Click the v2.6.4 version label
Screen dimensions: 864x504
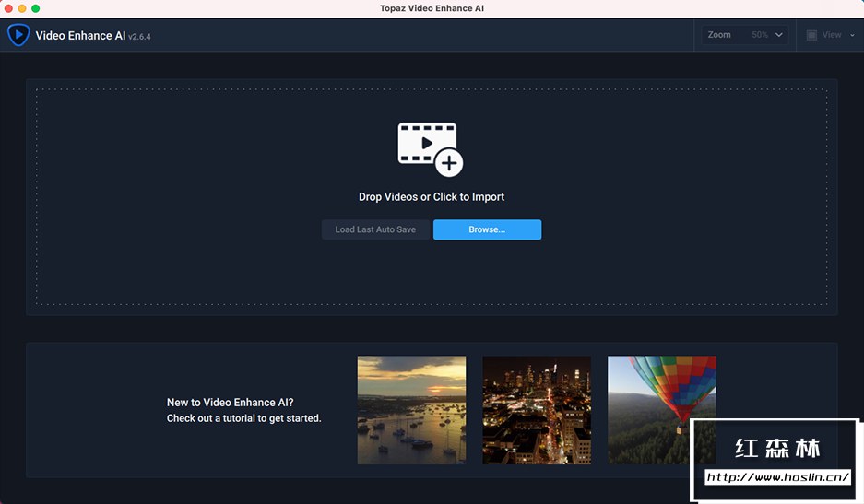(139, 36)
